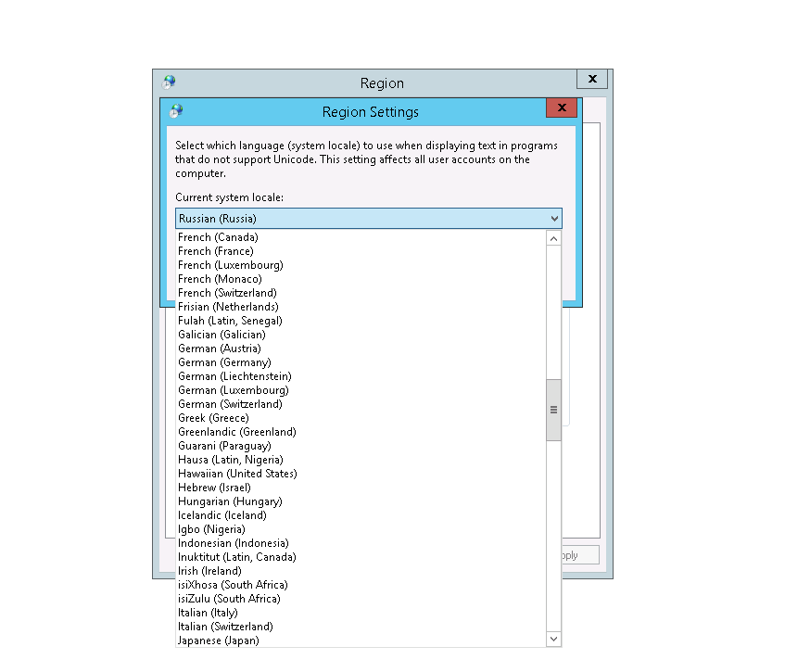Close the Region window
785x672 pixels.
pos(592,79)
